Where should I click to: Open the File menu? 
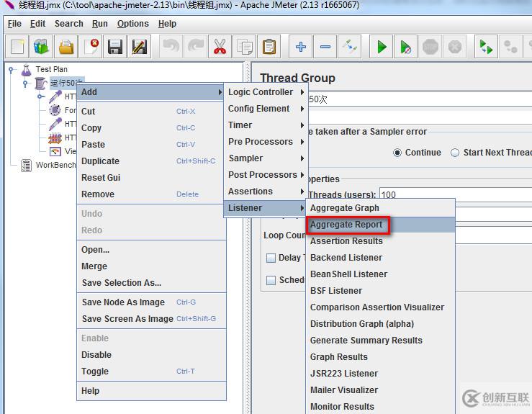coord(14,24)
